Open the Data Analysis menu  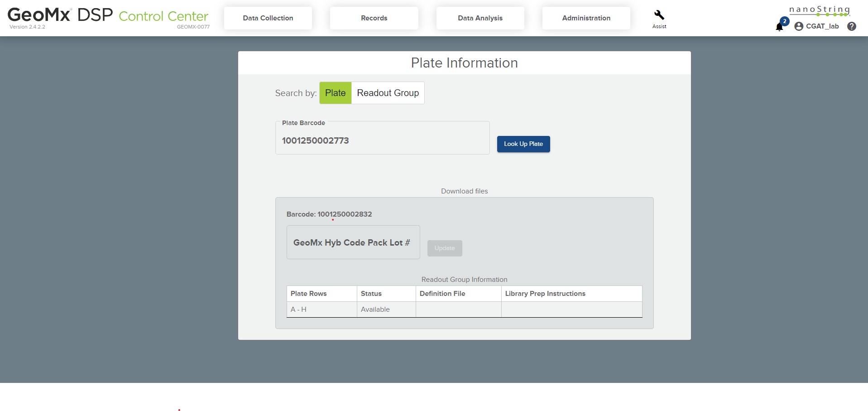point(480,18)
